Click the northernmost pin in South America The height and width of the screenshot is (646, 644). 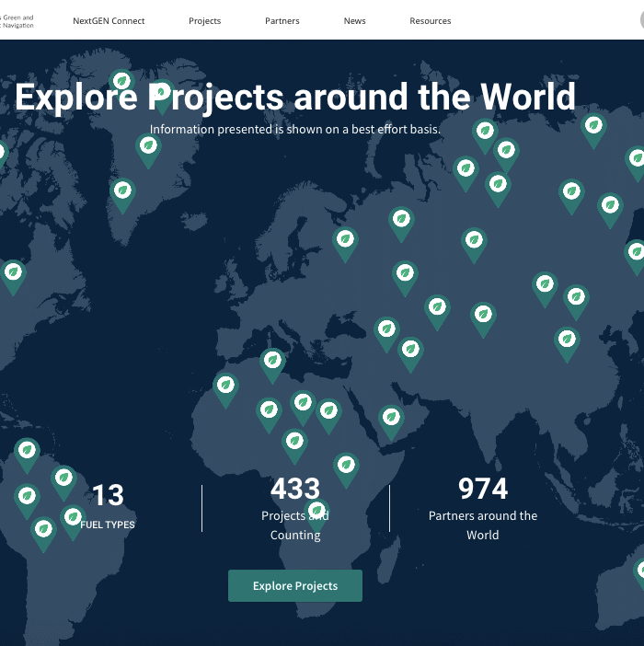28,452
